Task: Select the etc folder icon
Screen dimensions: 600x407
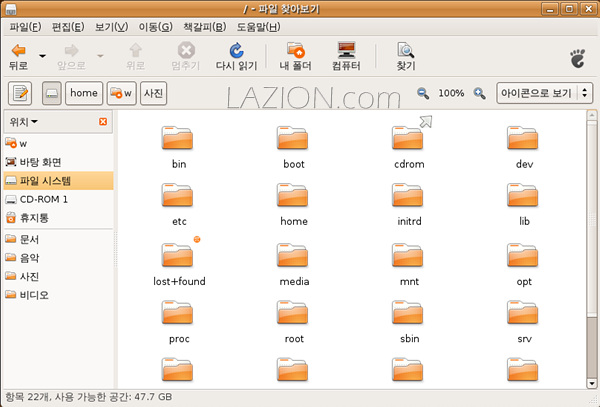Action: 177,195
